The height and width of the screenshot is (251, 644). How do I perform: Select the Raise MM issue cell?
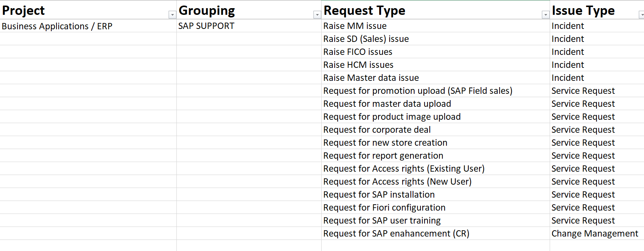[435, 26]
